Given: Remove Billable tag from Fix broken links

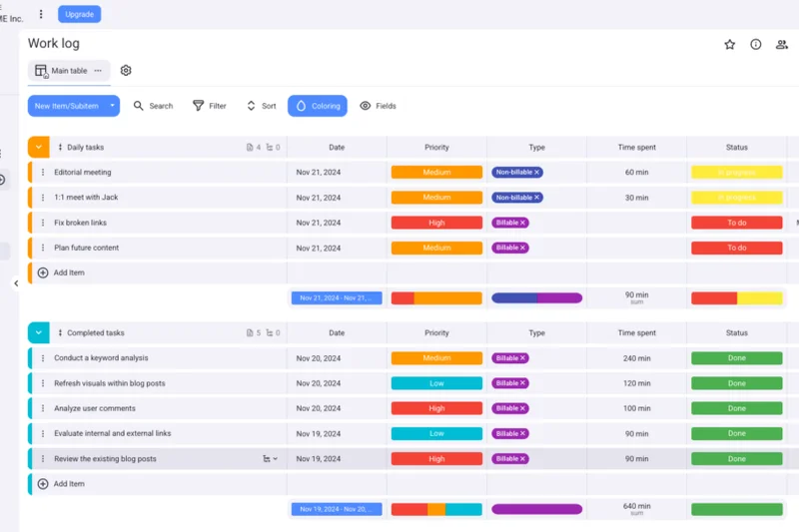Looking at the screenshot, I should 523,223.
